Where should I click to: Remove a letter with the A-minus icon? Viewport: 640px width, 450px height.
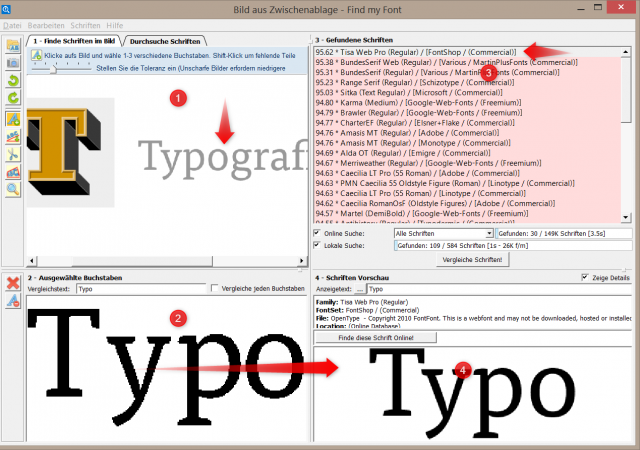coord(13,301)
